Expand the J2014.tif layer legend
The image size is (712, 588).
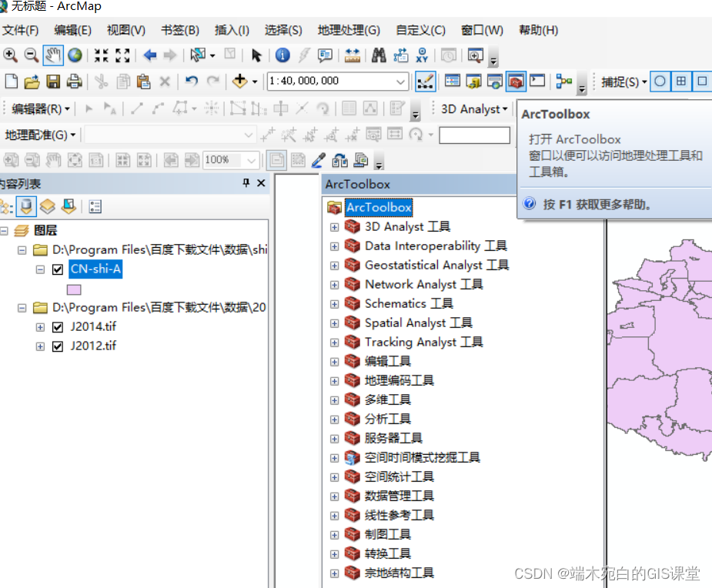[x=41, y=327]
